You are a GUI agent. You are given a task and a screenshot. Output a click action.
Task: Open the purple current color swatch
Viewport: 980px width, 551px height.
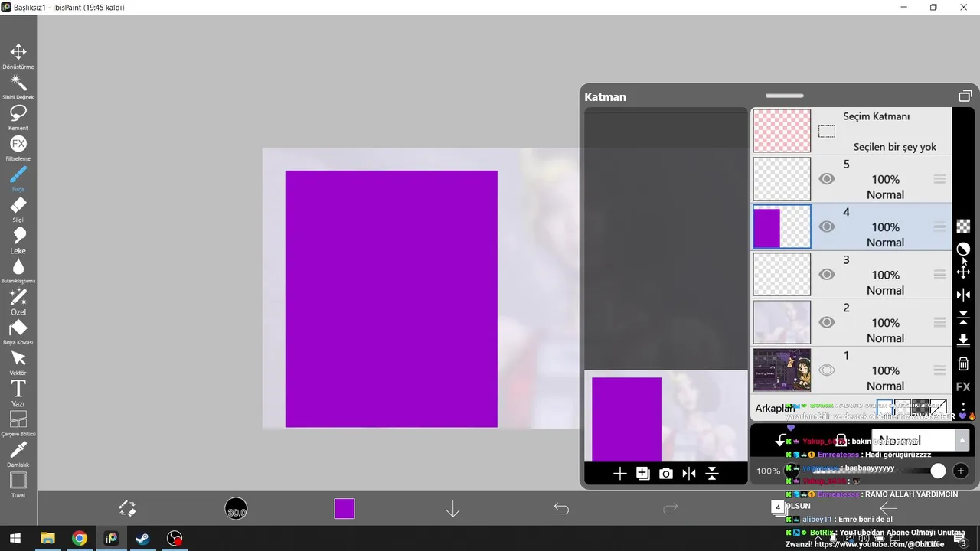click(x=345, y=508)
